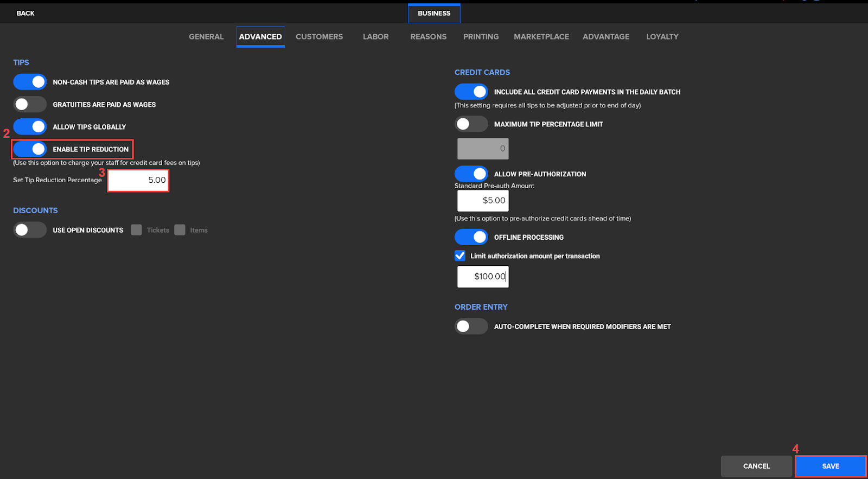
Task: Enable Use Open Discounts switch
Action: (x=30, y=230)
